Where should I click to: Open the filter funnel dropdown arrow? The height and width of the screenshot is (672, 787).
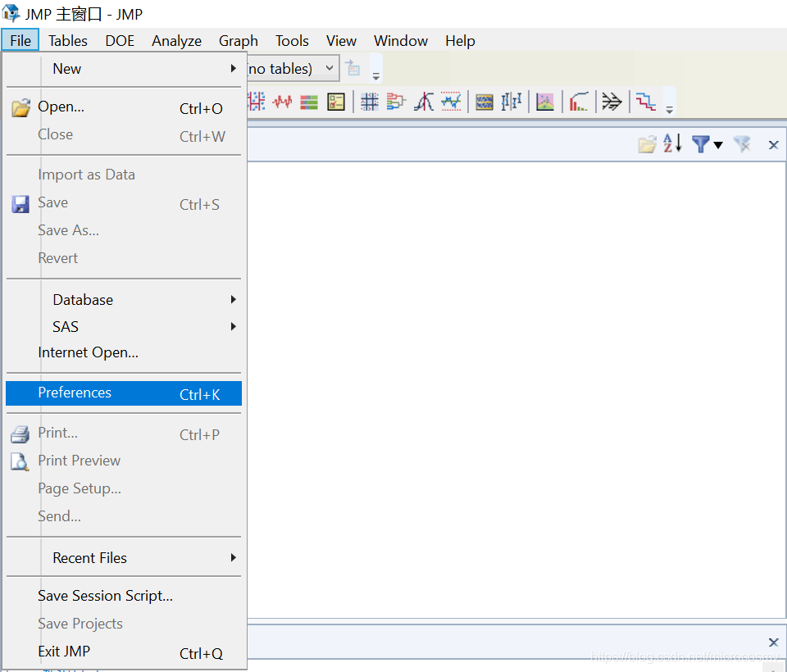coord(718,146)
